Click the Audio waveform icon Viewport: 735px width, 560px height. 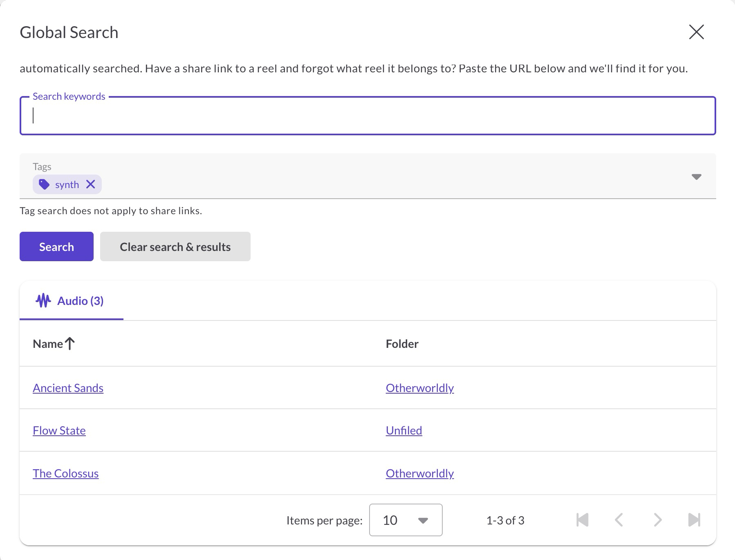[x=43, y=301]
